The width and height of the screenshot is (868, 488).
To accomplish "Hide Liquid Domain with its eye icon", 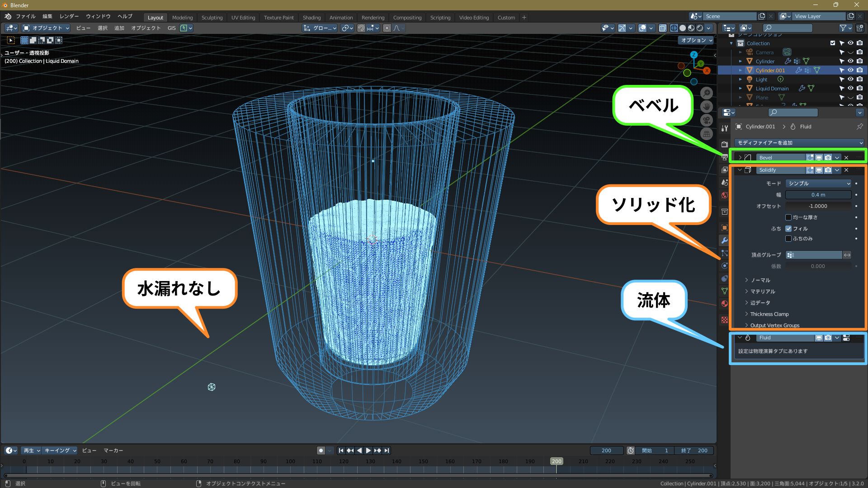I will pyautogui.click(x=850, y=89).
